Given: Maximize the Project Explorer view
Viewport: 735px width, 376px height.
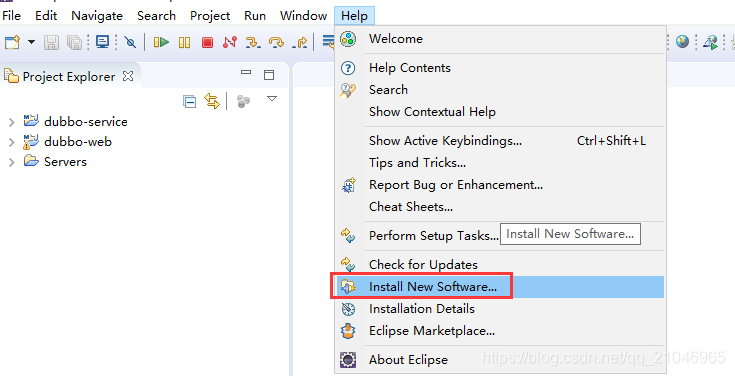Looking at the screenshot, I should pyautogui.click(x=269, y=75).
